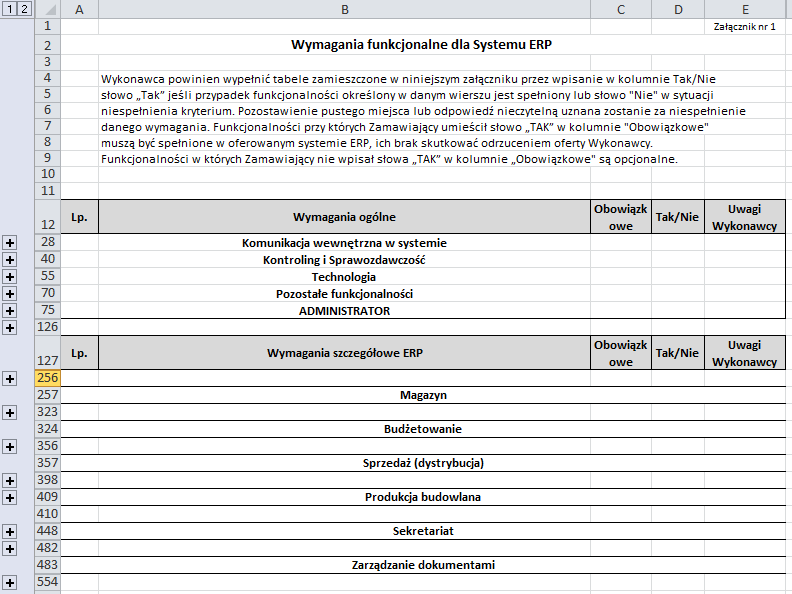Expand the group at row 448
This screenshot has height=594, width=792.
point(10,531)
